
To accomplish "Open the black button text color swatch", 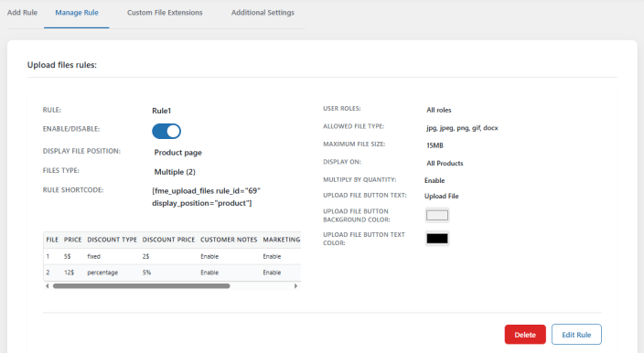I will tap(437, 239).
